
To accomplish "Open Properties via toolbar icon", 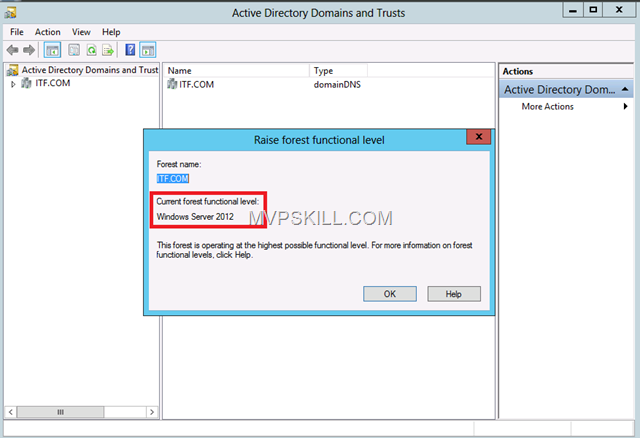I will click(x=74, y=49).
